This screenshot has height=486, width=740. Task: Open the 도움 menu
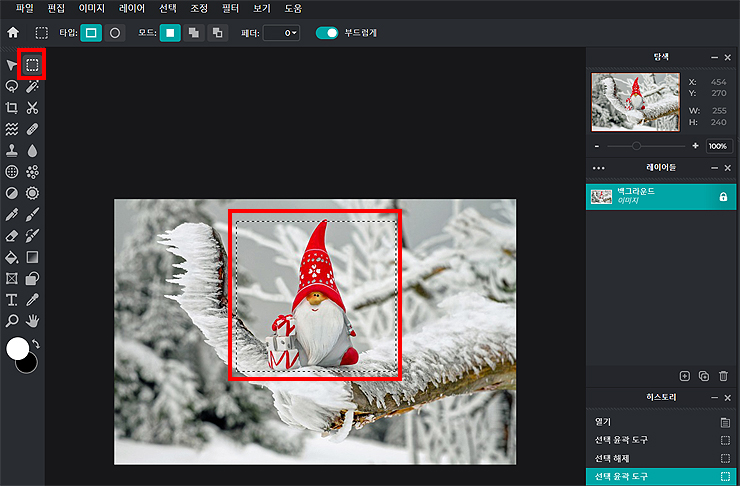click(293, 8)
